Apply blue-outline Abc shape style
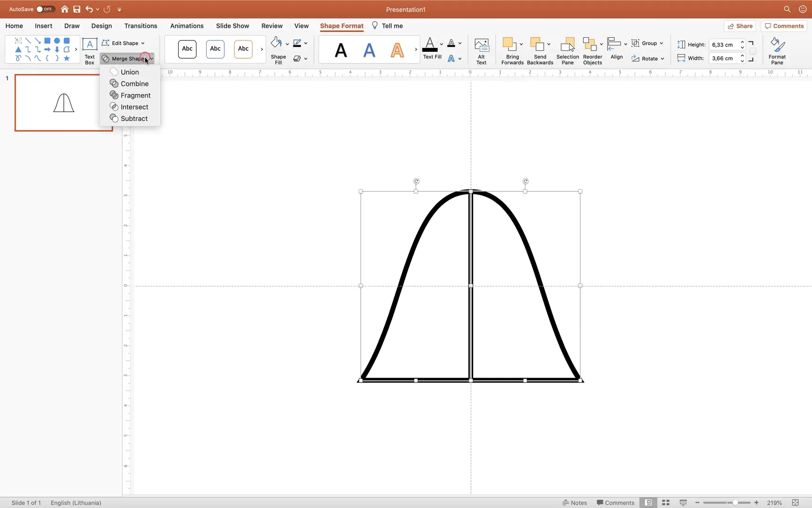The image size is (812, 508). (x=215, y=49)
